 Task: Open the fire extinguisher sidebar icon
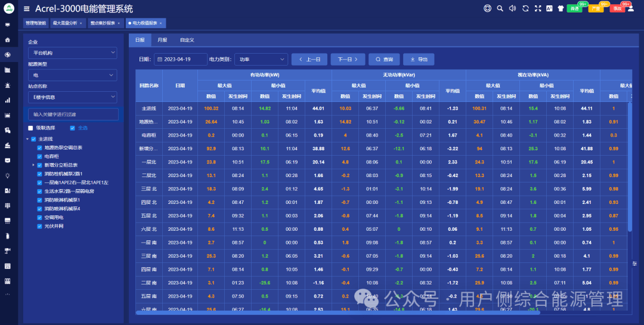click(x=7, y=236)
